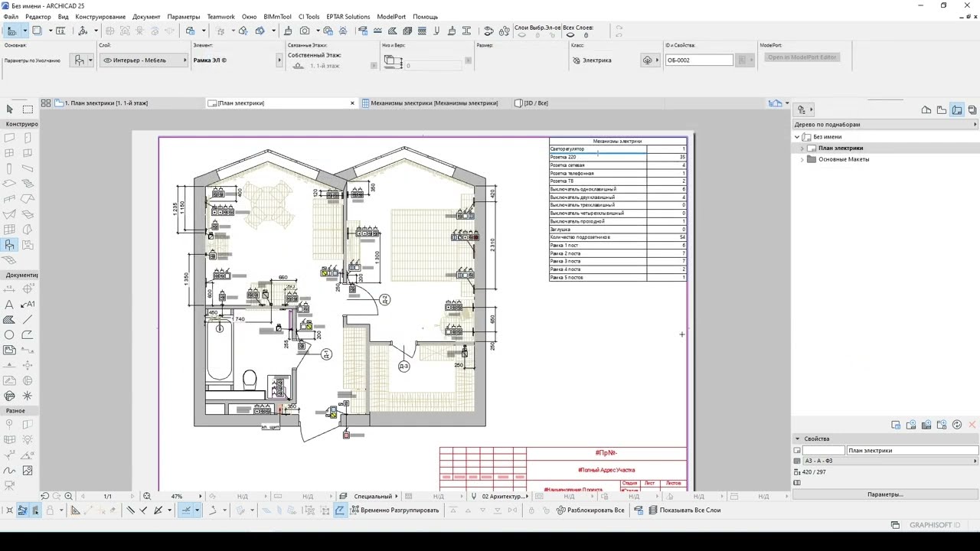This screenshot has height=551, width=980.
Task: Click Open in ModelPort Editor button
Action: tap(802, 57)
